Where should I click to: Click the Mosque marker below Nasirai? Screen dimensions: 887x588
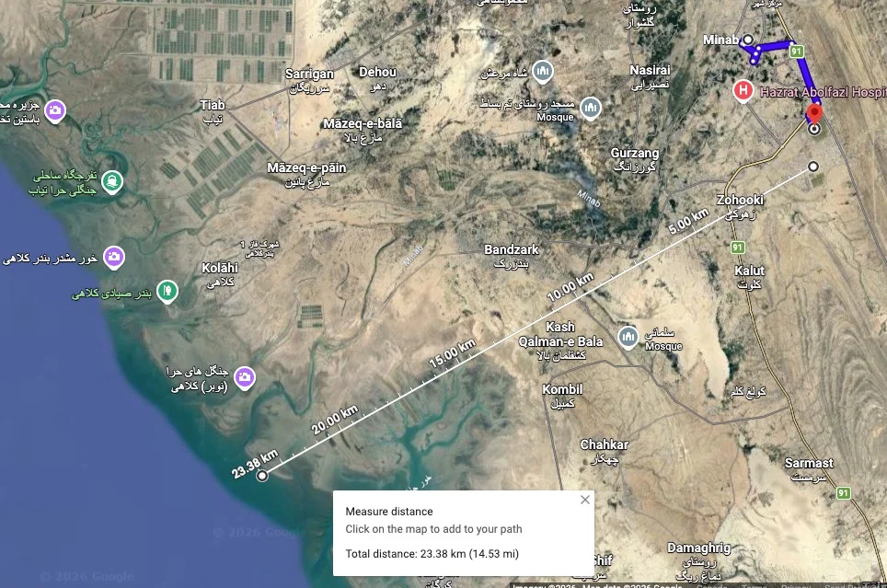(x=591, y=108)
